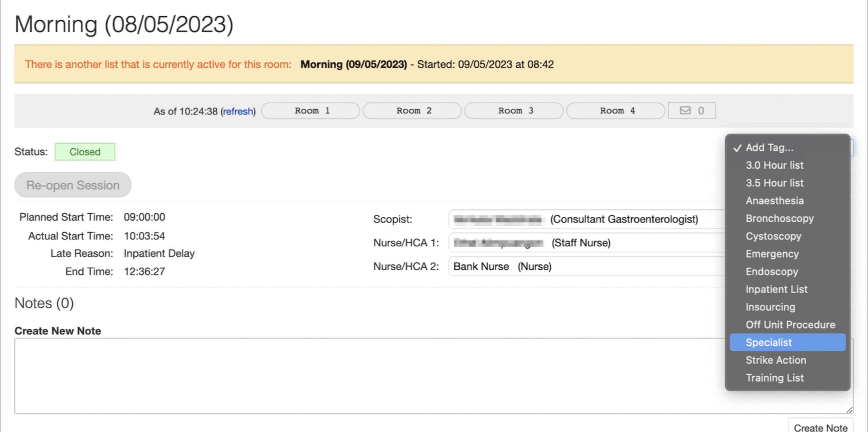Image resolution: width=868 pixels, height=432 pixels.
Task: Switch to Room 4
Action: coord(616,110)
